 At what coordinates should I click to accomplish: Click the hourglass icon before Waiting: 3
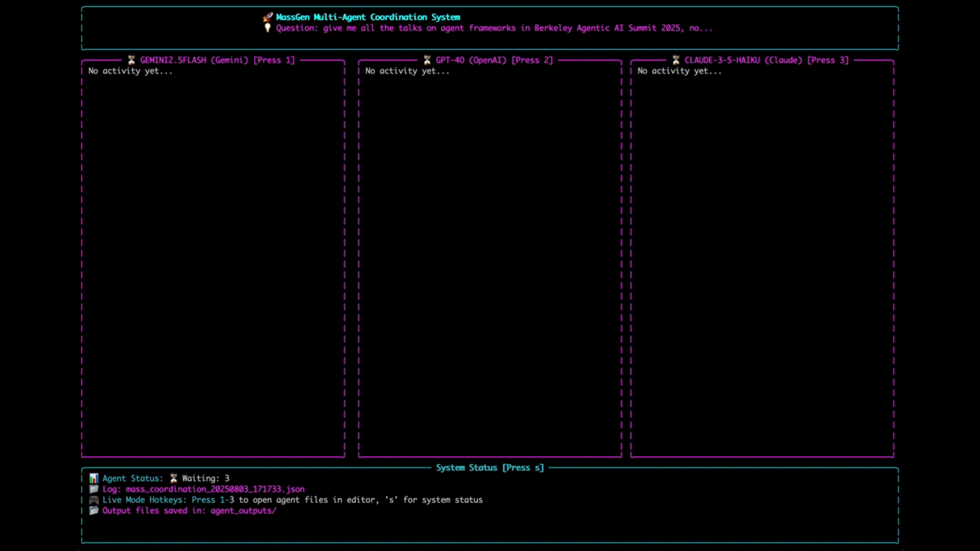pyautogui.click(x=174, y=479)
